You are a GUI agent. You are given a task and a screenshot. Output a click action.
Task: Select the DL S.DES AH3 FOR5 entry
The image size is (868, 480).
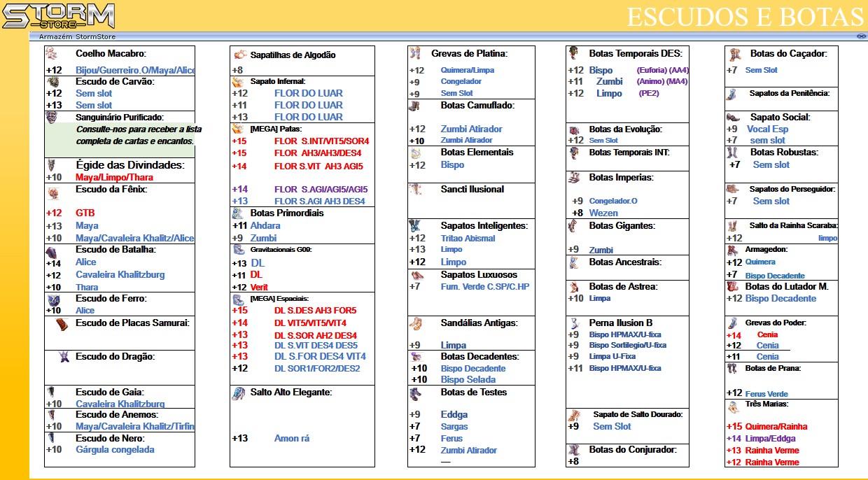315,310
